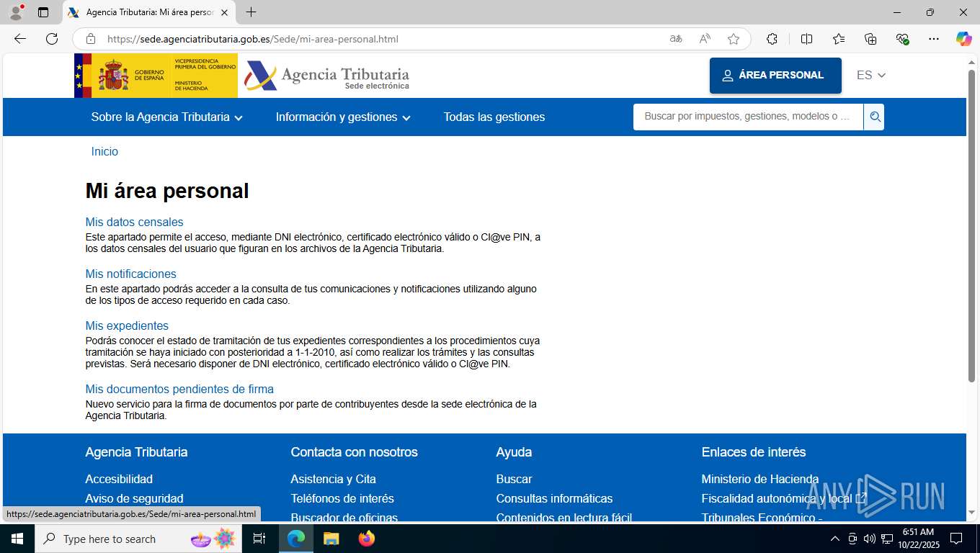Screen dimensions: 980x553
Task: Launch Firefox from the taskbar
Action: [x=367, y=539]
